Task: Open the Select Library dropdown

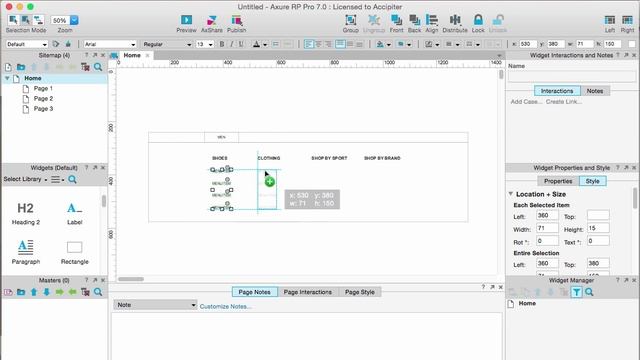Action: coord(25,179)
